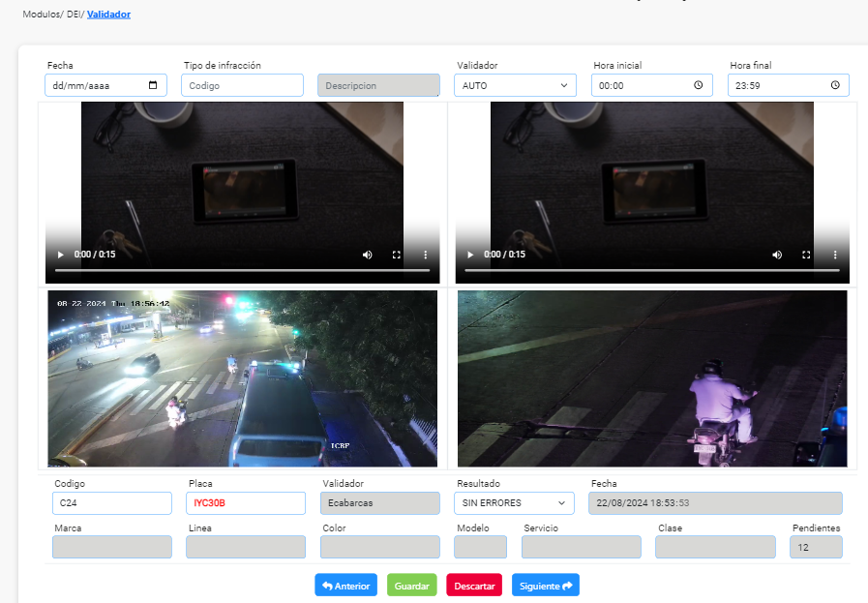Image resolution: width=868 pixels, height=603 pixels.
Task: Go to next record with Siguiente
Action: 546,586
